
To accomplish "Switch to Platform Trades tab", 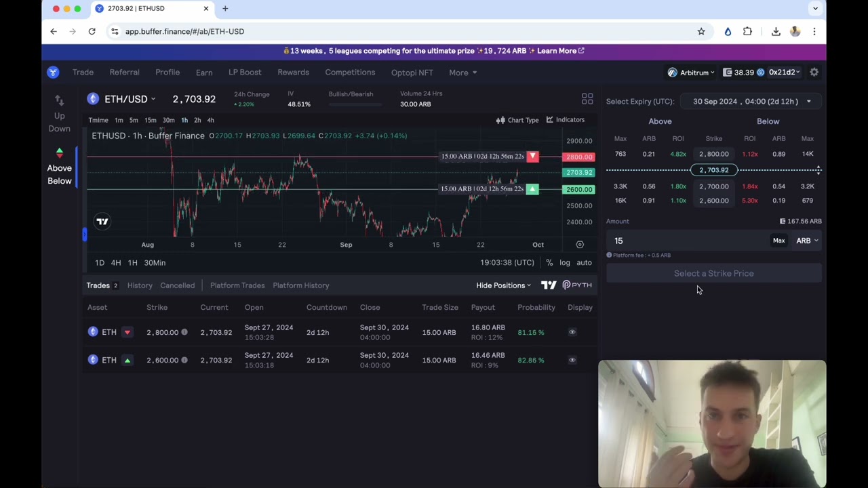I will click(237, 285).
